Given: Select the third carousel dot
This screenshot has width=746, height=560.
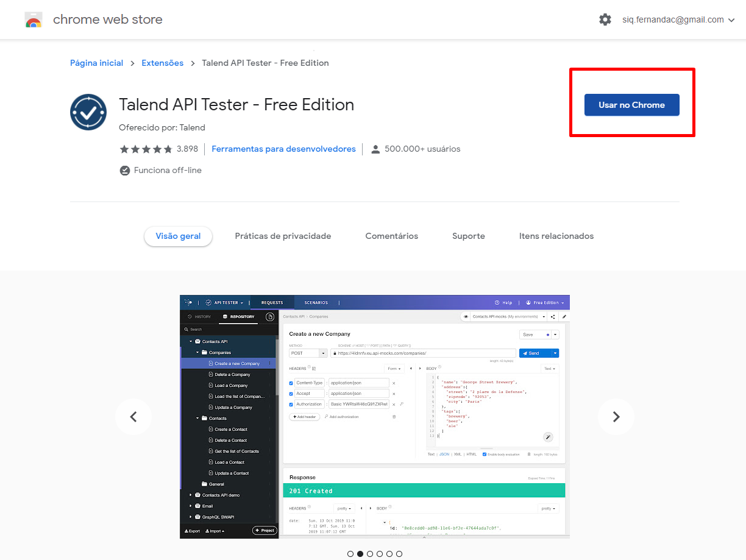Looking at the screenshot, I should [x=370, y=554].
